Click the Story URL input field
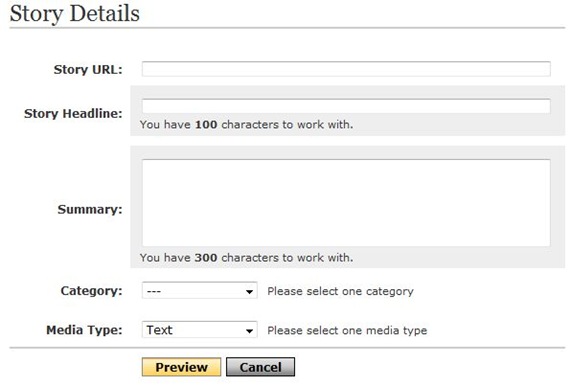 [346, 69]
